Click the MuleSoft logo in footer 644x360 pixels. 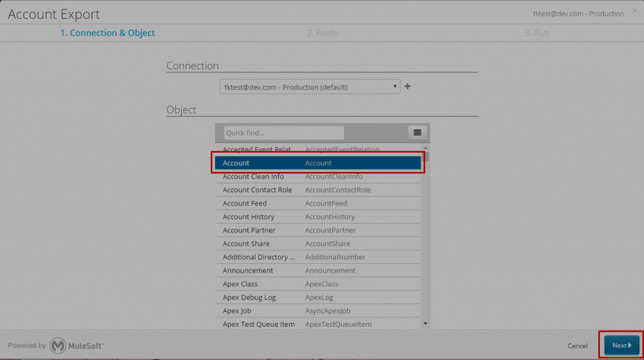tap(77, 346)
